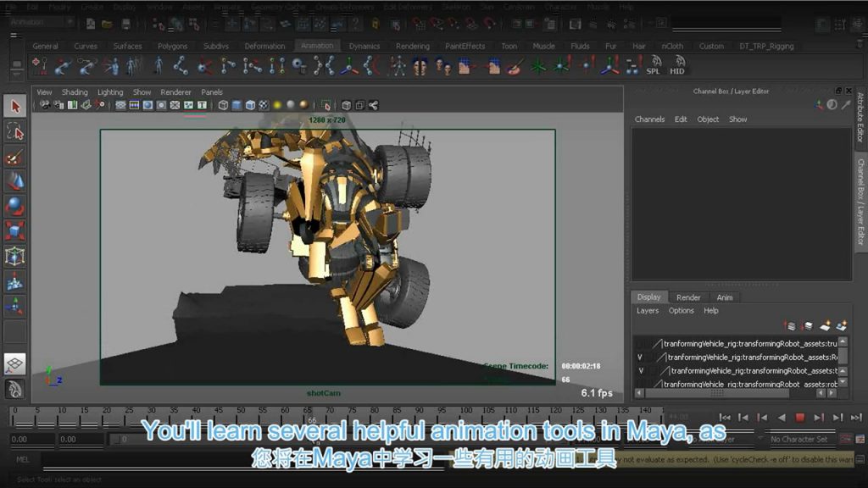This screenshot has height=488, width=868.
Task: Toggle viewport grid display
Action: pos(120,105)
